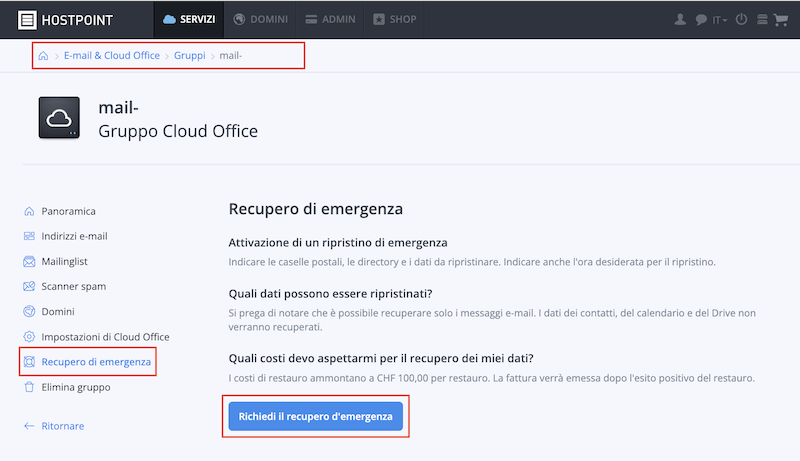Click 'Quali dati possono essere ripristinati?' text

pyautogui.click(x=330, y=294)
